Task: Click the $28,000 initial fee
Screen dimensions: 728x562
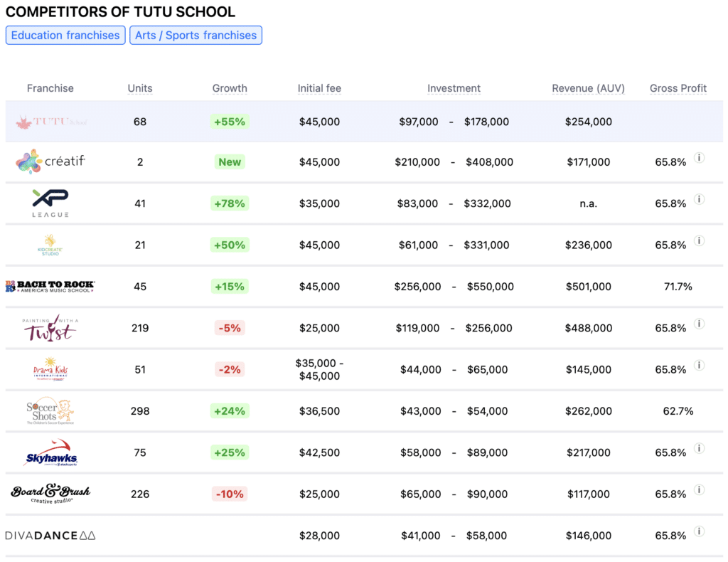Action: 319,536
